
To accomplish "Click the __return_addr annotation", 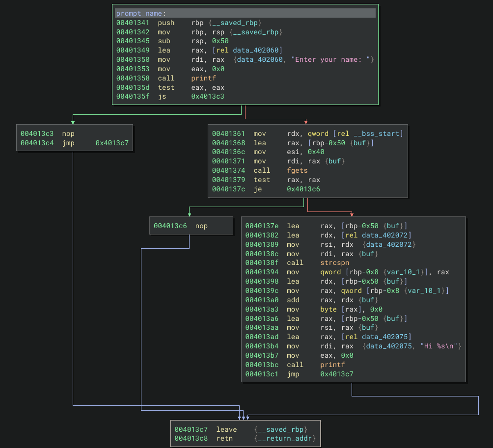I will pyautogui.click(x=285, y=438).
